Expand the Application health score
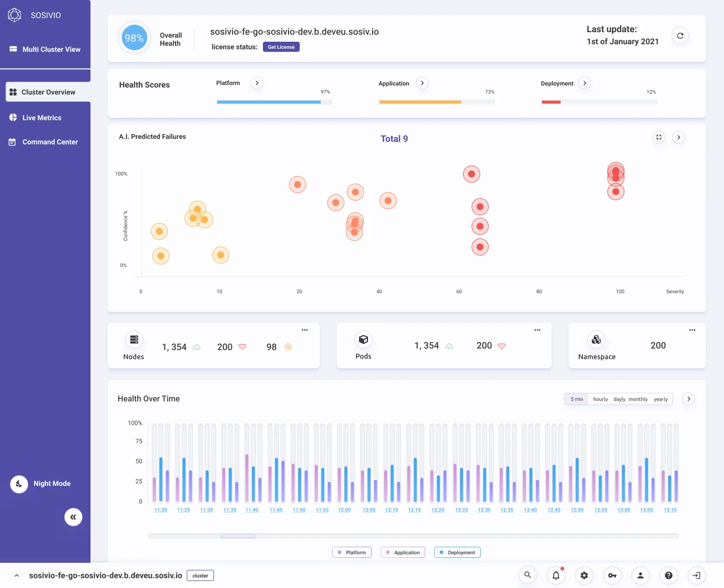 tap(422, 83)
